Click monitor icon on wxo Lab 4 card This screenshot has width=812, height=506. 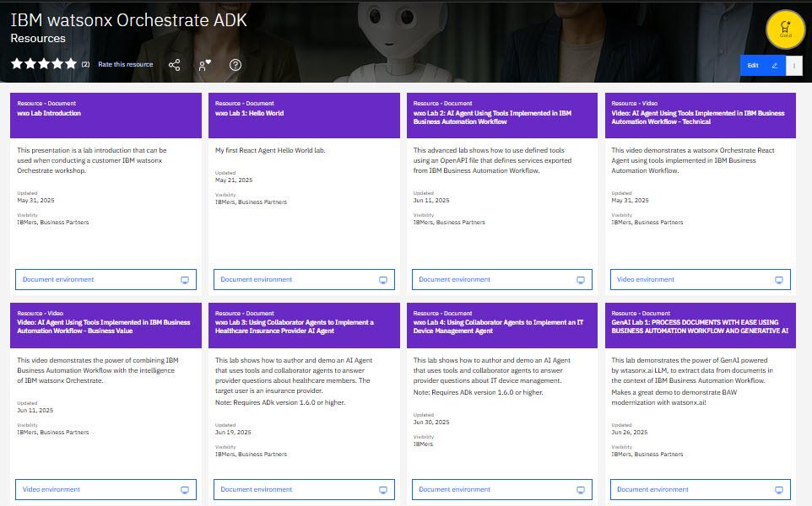click(x=581, y=490)
